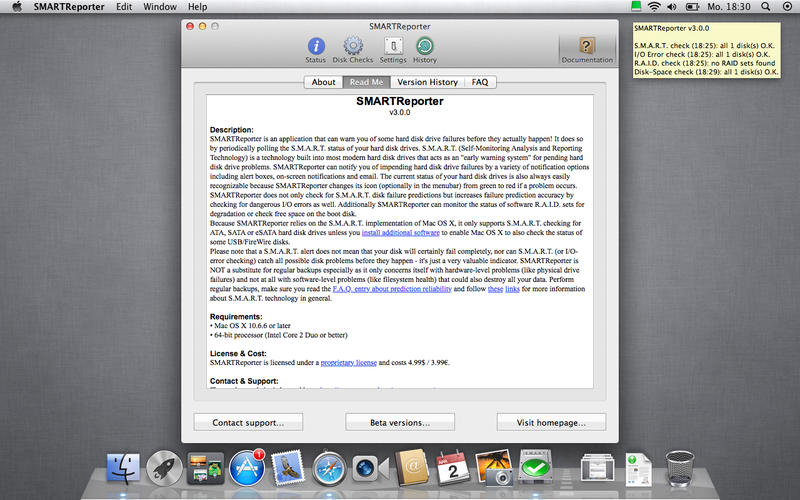
Task: Open F.A.Q. entry about prediction reliability link
Action: (392, 289)
